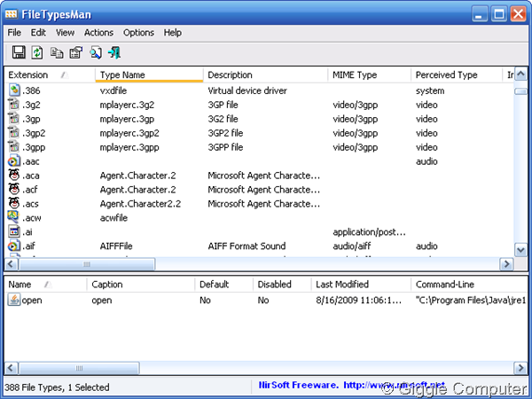The height and width of the screenshot is (399, 532).
Task: Sort by the Type Name column header
Action: 149,75
